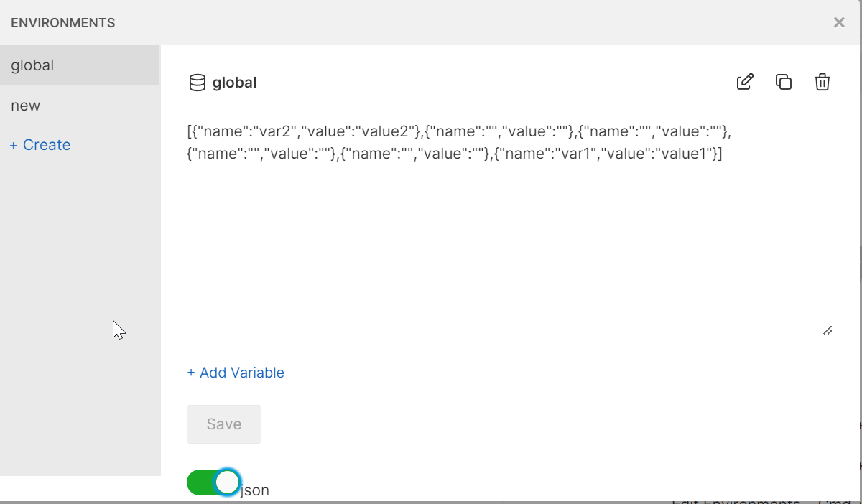Viewport: 862px width, 504px height.
Task: Add a variable using + Add Variable
Action: 235,373
